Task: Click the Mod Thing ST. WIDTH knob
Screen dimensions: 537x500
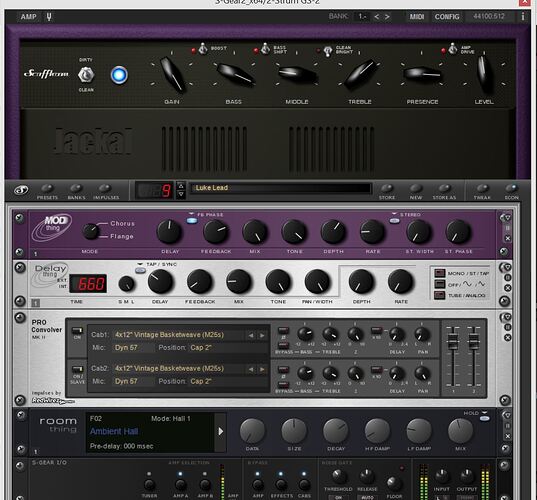Action: 419,232
